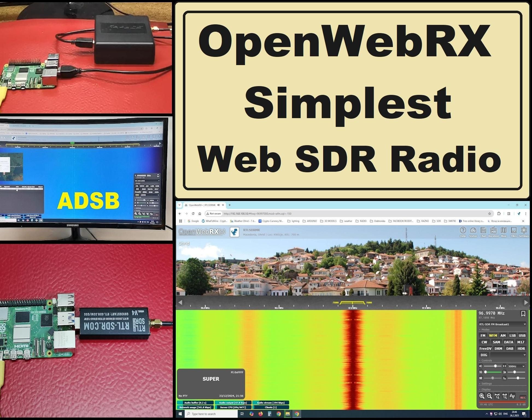Open the Chat window
The image size is (532, 420).
(483, 231)
